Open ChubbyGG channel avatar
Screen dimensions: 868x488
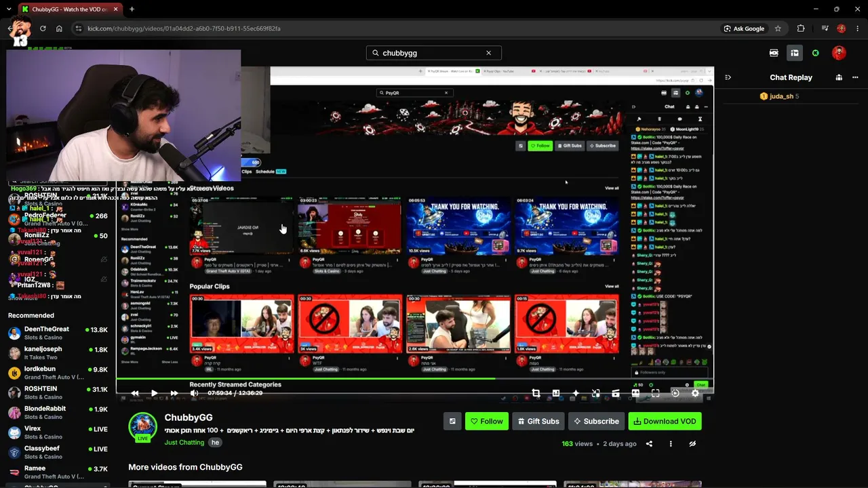click(143, 426)
